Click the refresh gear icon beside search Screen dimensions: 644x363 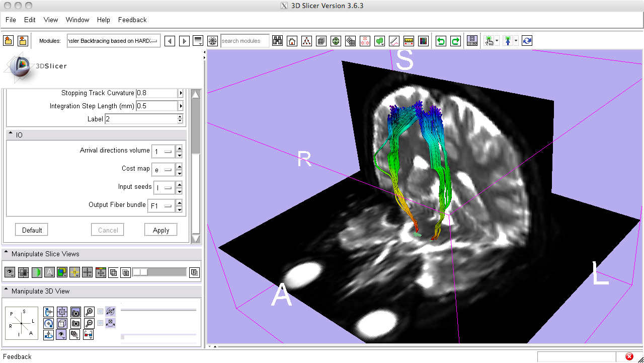[x=212, y=41]
